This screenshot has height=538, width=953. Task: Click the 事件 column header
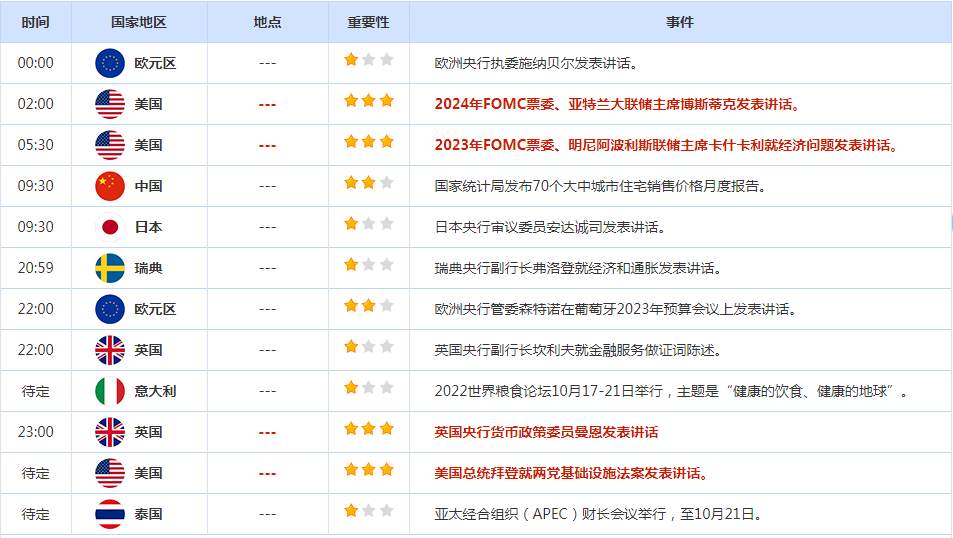(x=679, y=22)
